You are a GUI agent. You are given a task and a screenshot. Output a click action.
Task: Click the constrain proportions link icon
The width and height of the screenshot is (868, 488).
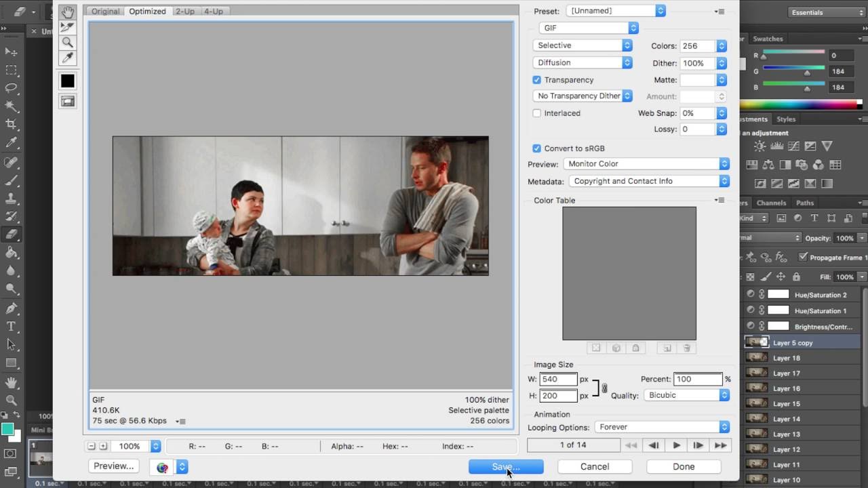click(x=604, y=388)
